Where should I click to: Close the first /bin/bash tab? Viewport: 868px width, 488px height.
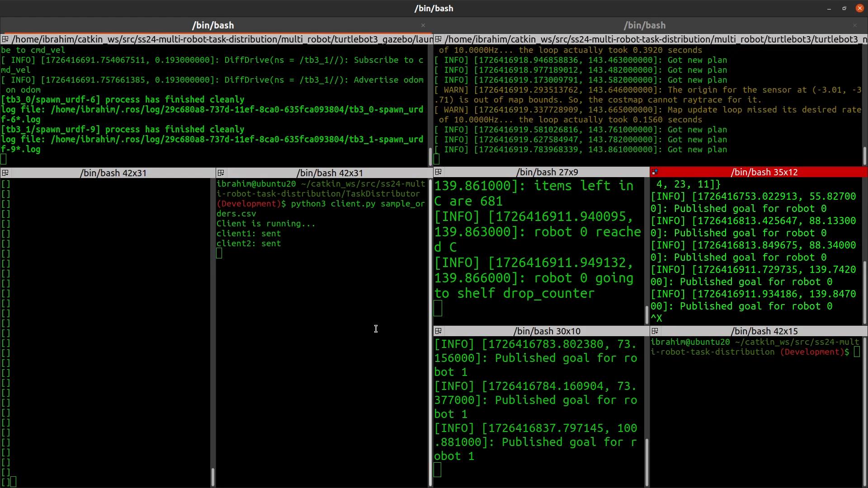pos(423,25)
